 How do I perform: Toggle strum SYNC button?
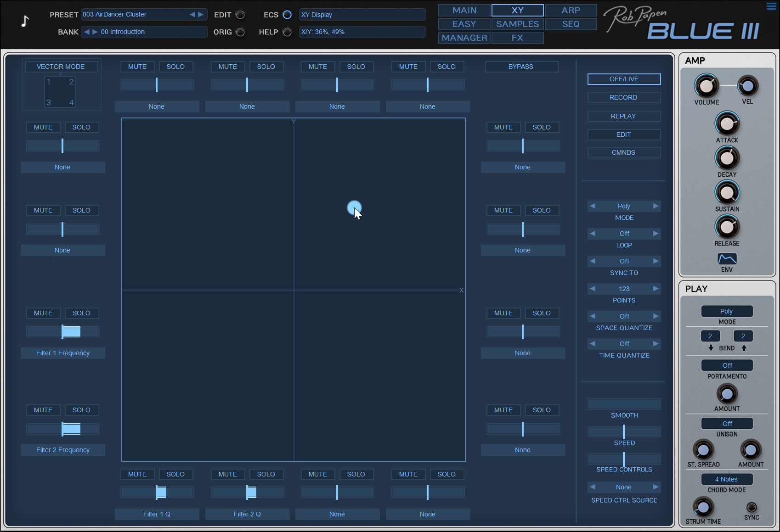[752, 507]
